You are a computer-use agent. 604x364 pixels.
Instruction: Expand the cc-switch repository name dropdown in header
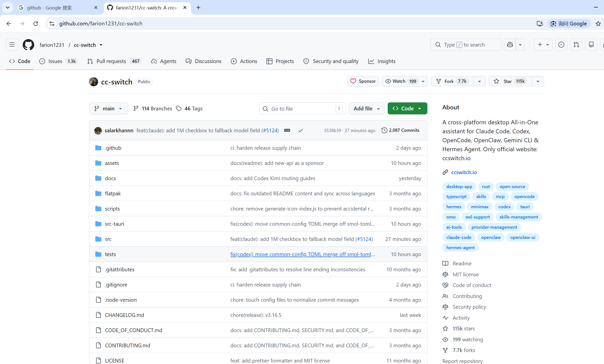[x=101, y=45]
